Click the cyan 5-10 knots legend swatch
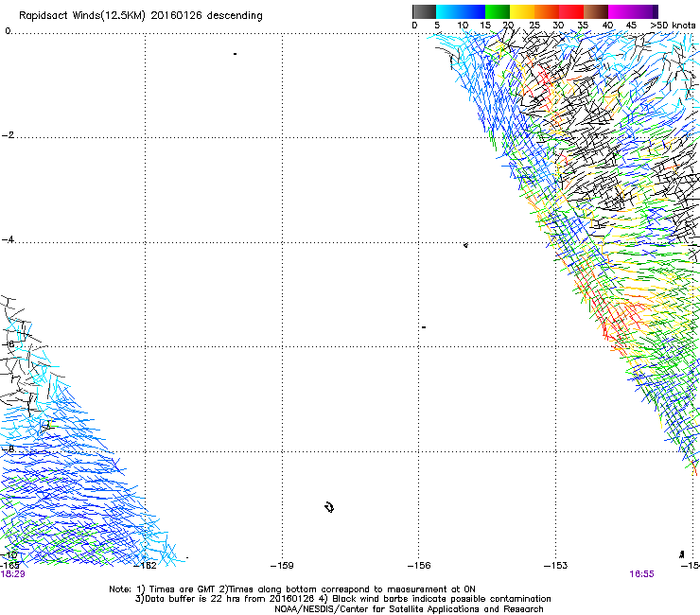Viewport: 700px width, 615px height. [448, 11]
